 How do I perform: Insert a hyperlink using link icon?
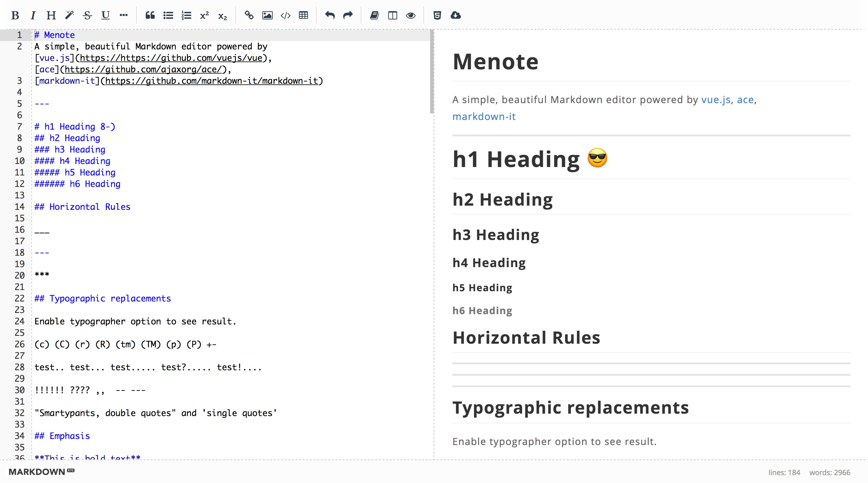tap(249, 15)
